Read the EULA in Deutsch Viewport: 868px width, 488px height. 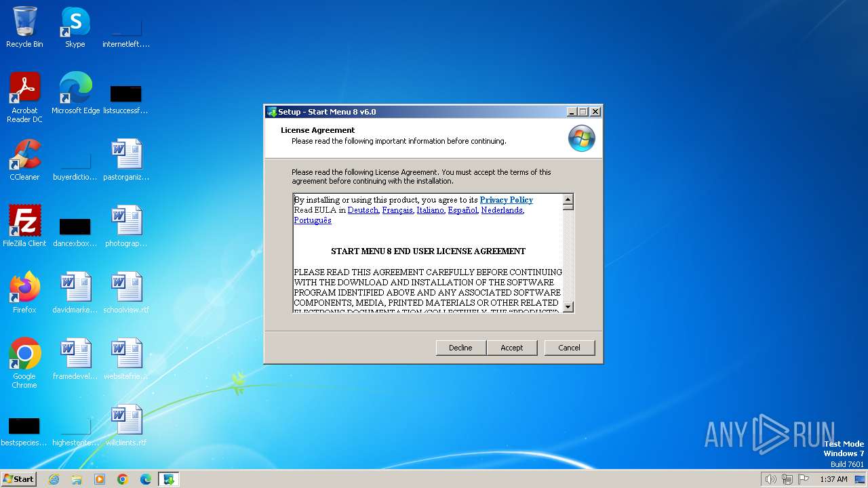(363, 210)
